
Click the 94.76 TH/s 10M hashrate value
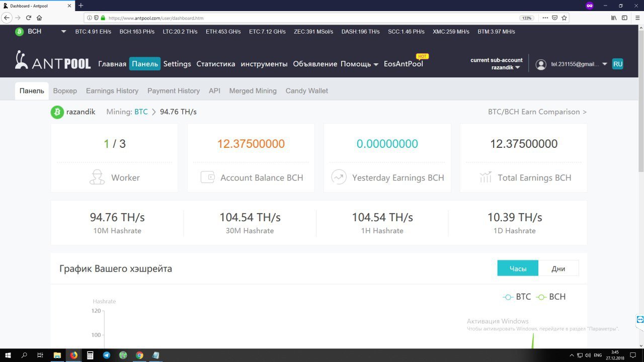117,218
